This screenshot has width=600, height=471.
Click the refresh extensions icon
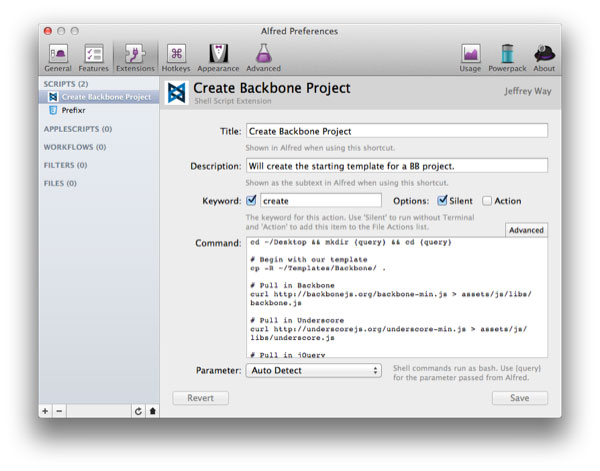pos(138,411)
